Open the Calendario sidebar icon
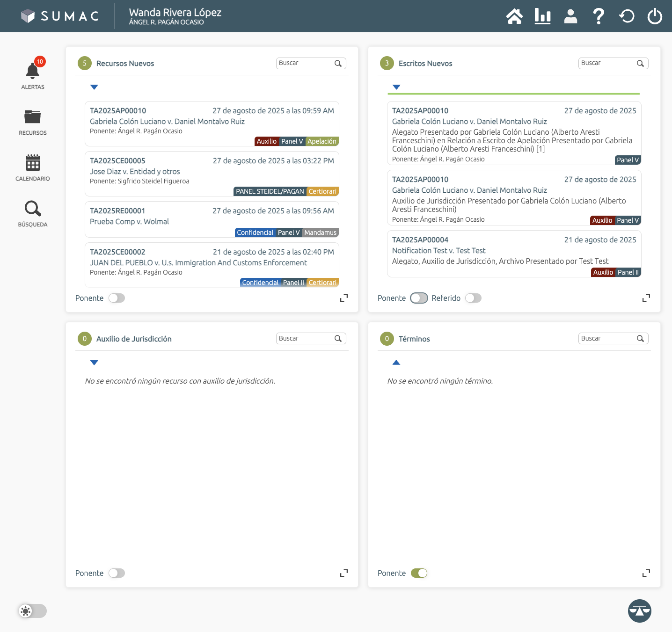The height and width of the screenshot is (632, 672). (x=32, y=163)
